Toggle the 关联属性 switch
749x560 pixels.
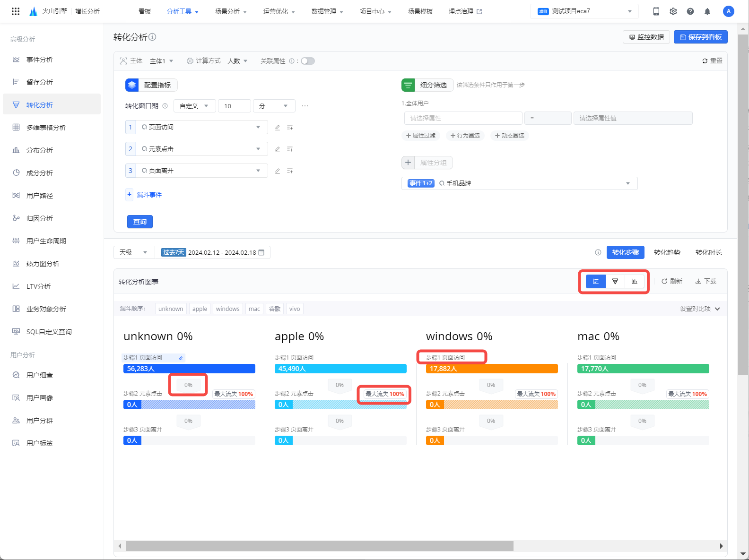[x=308, y=61]
